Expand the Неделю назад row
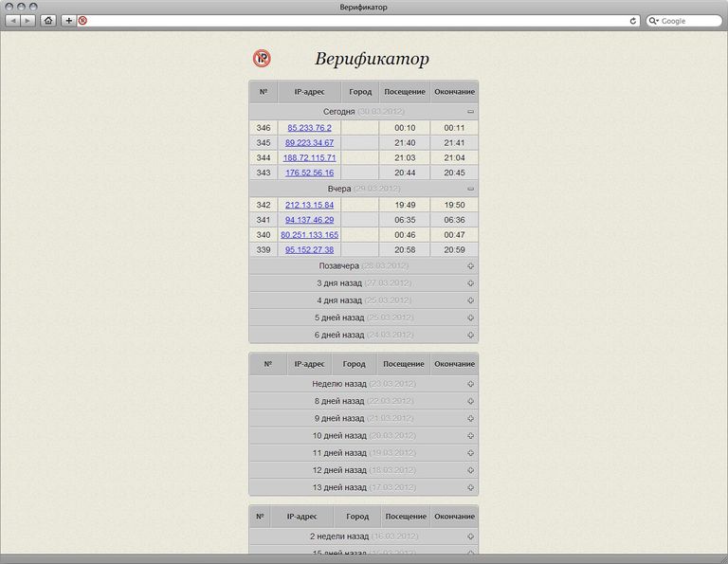 [471, 384]
